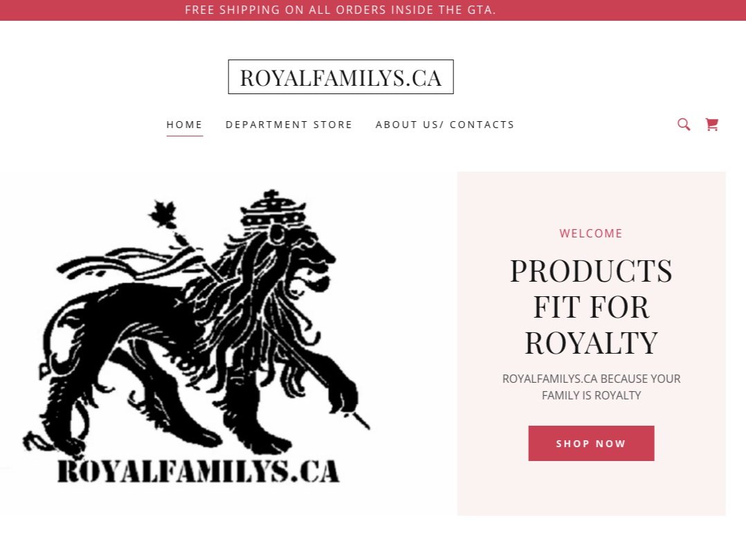The width and height of the screenshot is (746, 560).
Task: Click the maple leaf above the lion
Action: (163, 214)
